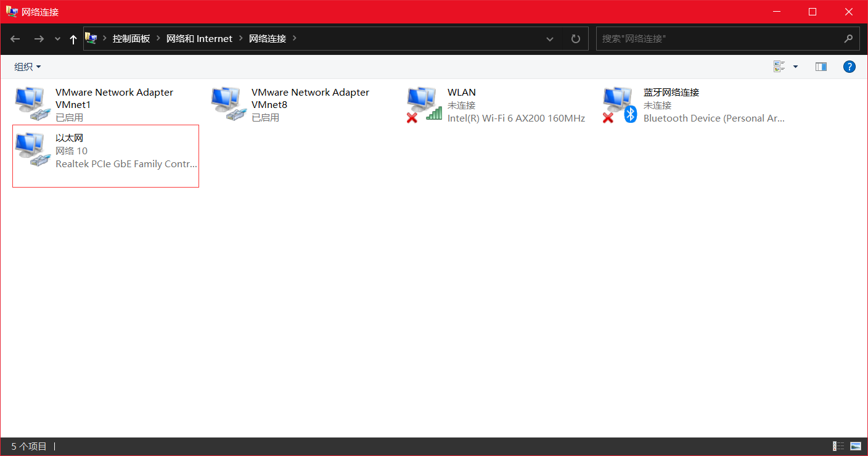Close the 网络连接 window
Viewport: 868px width, 456px height.
coord(849,12)
